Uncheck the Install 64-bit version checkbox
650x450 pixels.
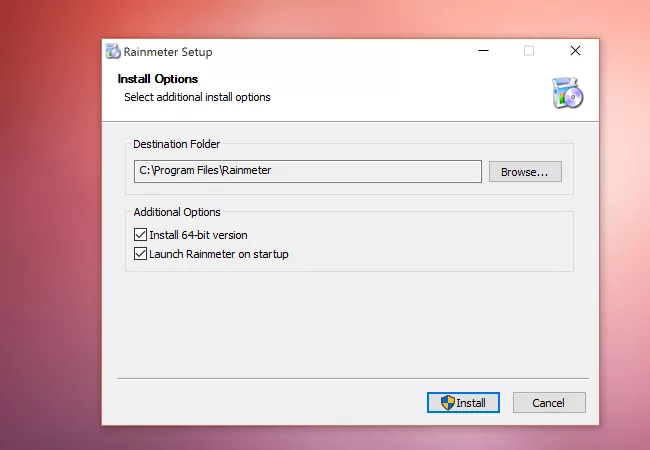(140, 235)
